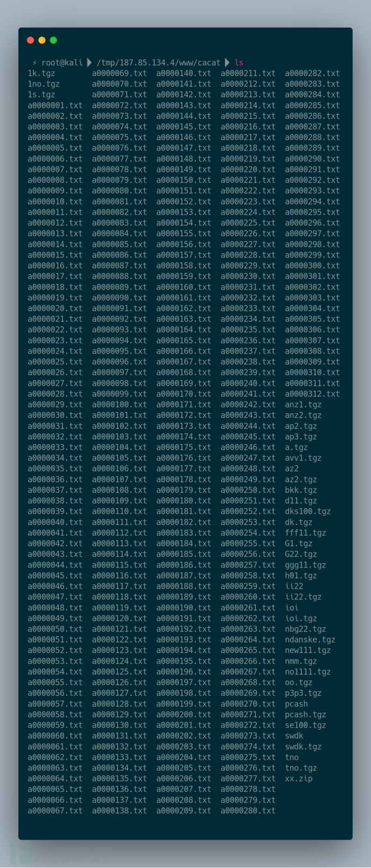This screenshot has height=868, width=371.
Task: Click the green maximize window dot
Action: pyautogui.click(x=53, y=40)
